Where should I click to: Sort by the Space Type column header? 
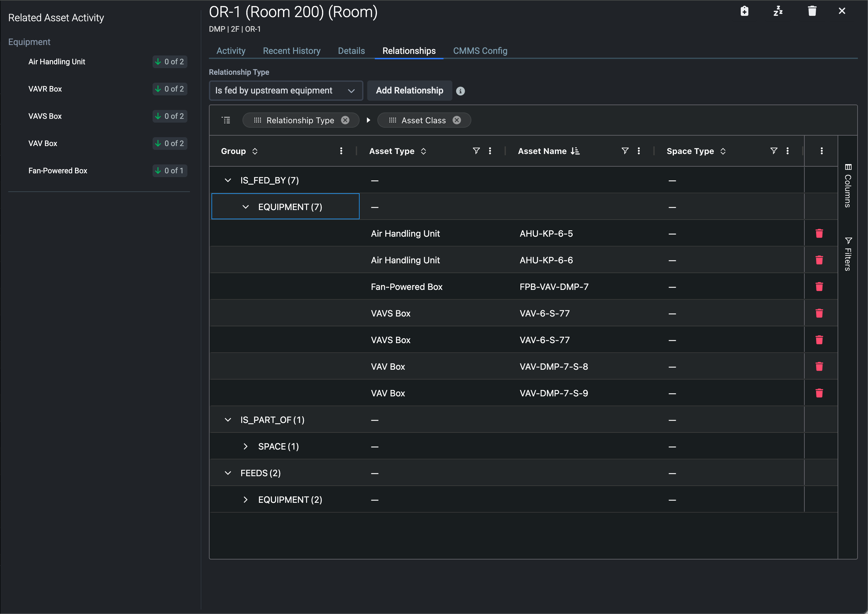tap(690, 151)
